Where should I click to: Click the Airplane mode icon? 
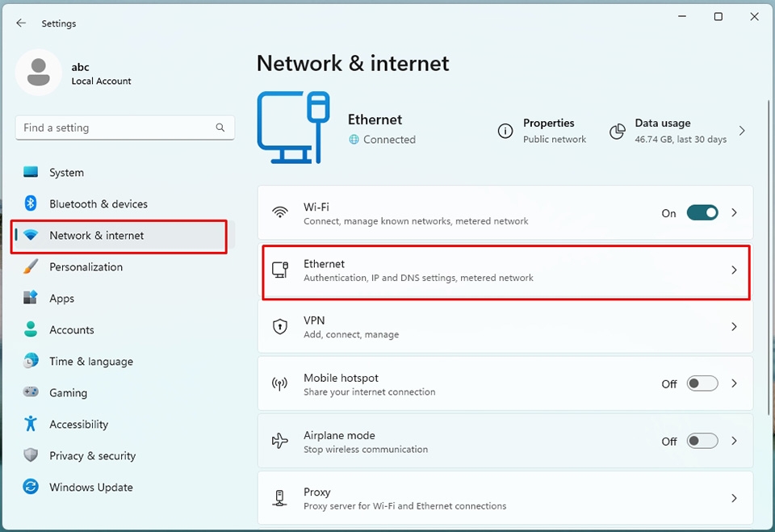pyautogui.click(x=280, y=441)
